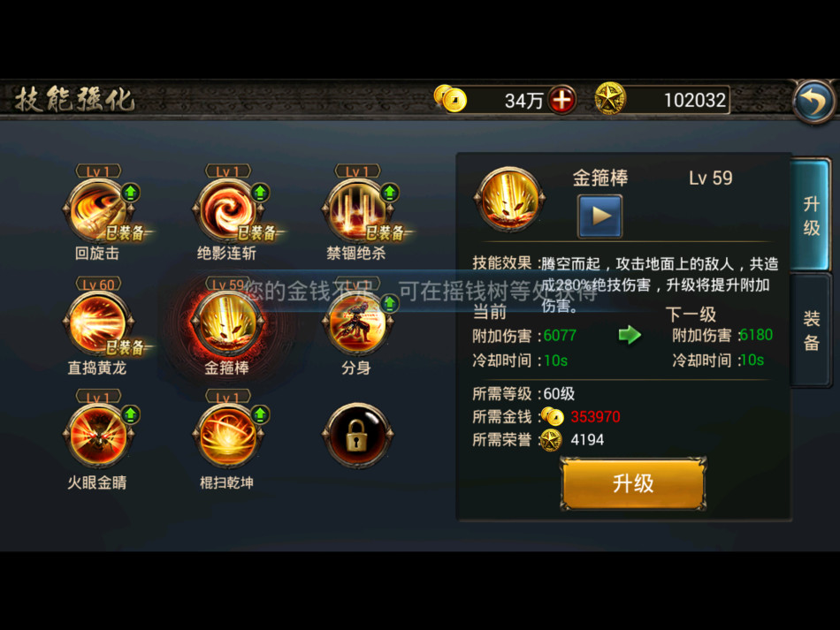Tap green upgrade arrow on 火眼金睛
Image resolution: width=840 pixels, height=630 pixels.
coord(131,414)
